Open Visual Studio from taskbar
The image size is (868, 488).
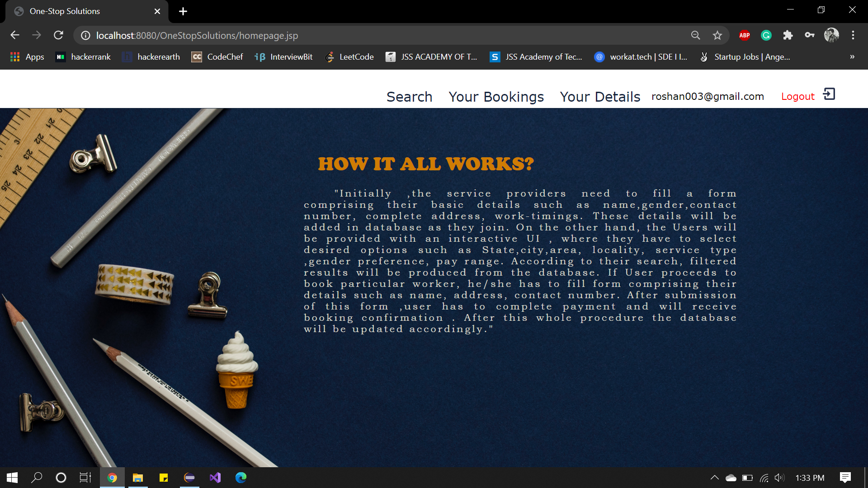pyautogui.click(x=215, y=478)
